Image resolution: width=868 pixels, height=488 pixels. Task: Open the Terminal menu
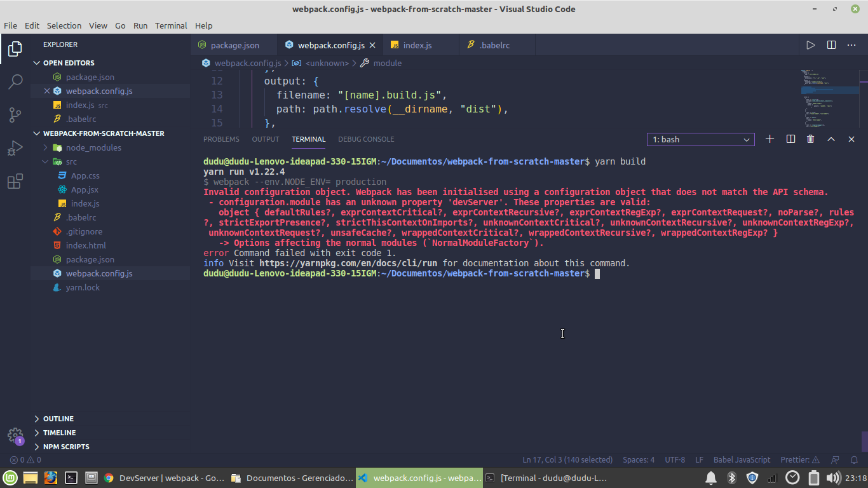pos(171,25)
